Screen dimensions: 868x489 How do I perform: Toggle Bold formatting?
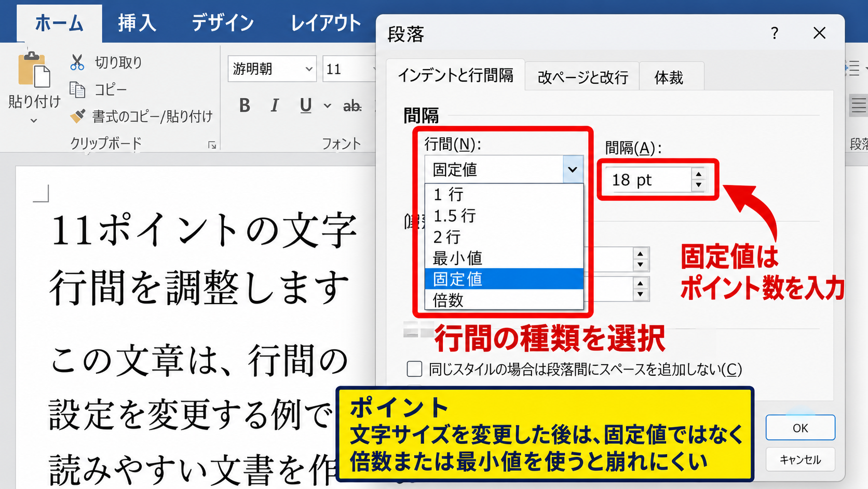pos(245,105)
